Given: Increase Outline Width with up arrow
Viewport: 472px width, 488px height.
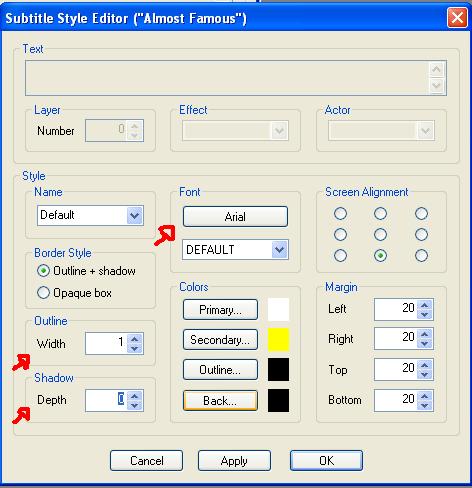Looking at the screenshot, I should (134, 339).
